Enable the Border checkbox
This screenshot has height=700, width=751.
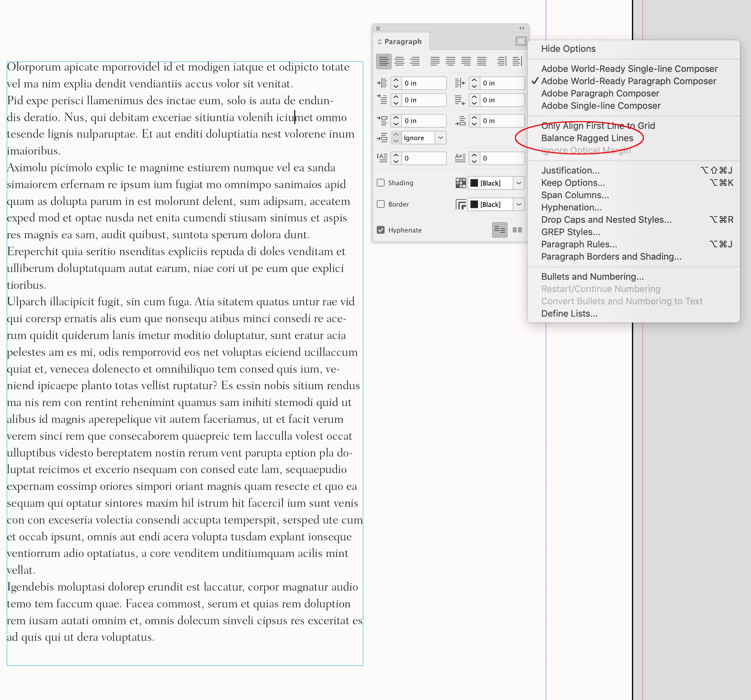(381, 204)
